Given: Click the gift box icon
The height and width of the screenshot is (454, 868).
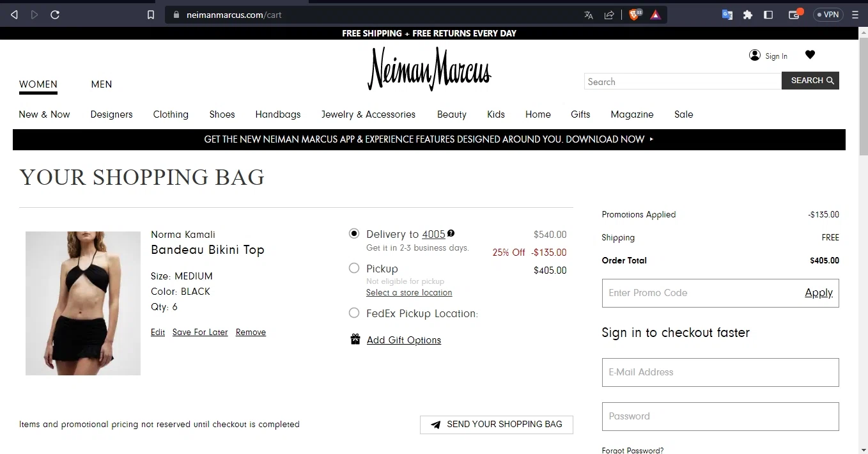Looking at the screenshot, I should click(x=355, y=339).
